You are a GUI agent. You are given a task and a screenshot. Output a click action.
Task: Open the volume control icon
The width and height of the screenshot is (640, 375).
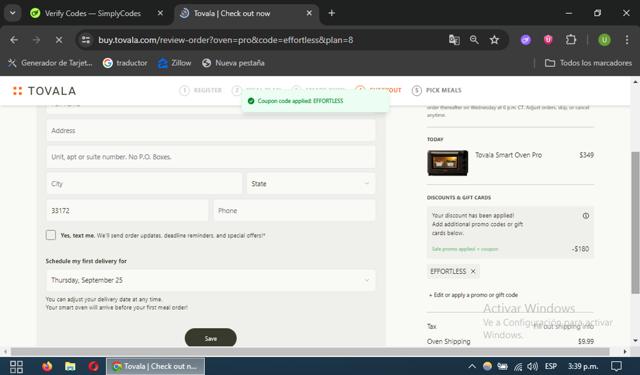click(x=532, y=366)
